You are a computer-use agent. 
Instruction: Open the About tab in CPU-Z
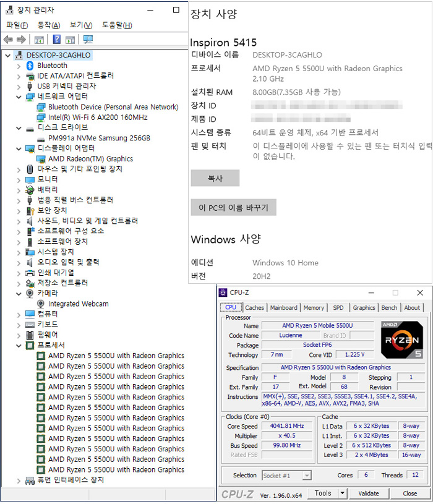(x=412, y=307)
